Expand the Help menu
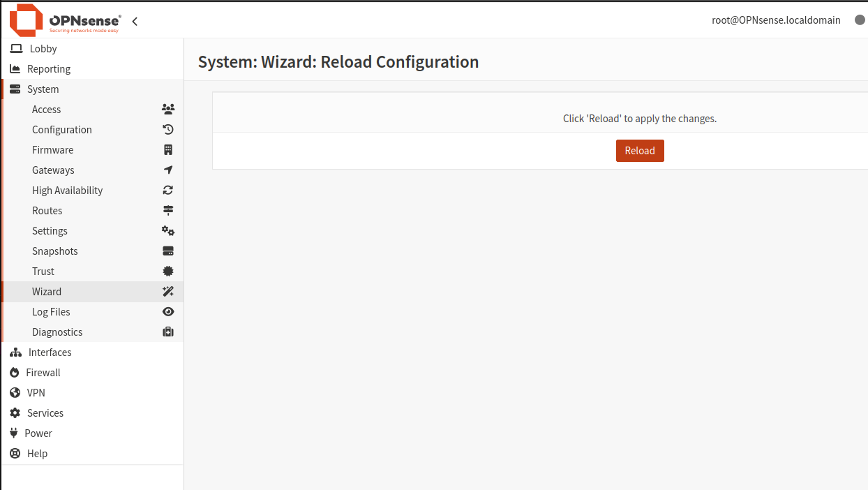Screen dimensions: 868x490 point(92,454)
